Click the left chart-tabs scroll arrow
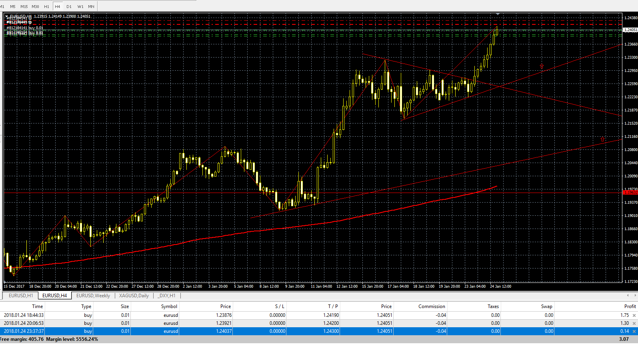This screenshot has width=638, height=364. point(628,295)
